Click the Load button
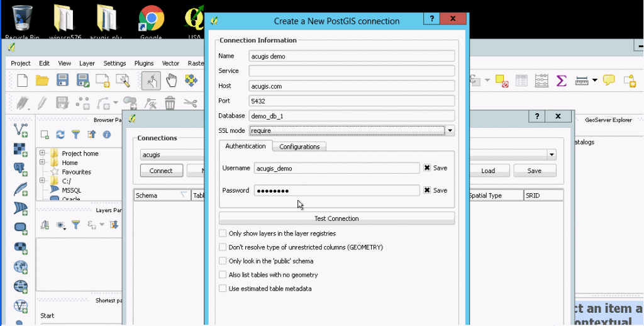 click(488, 171)
